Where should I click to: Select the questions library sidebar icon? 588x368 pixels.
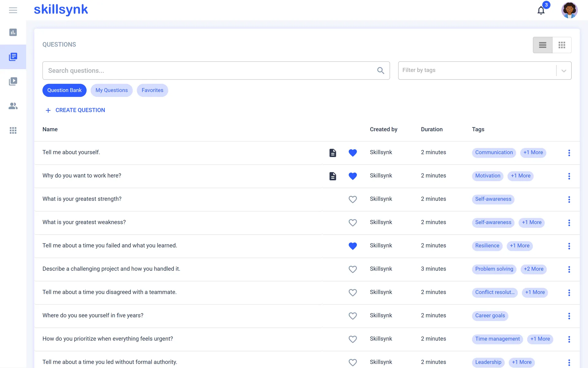13,57
